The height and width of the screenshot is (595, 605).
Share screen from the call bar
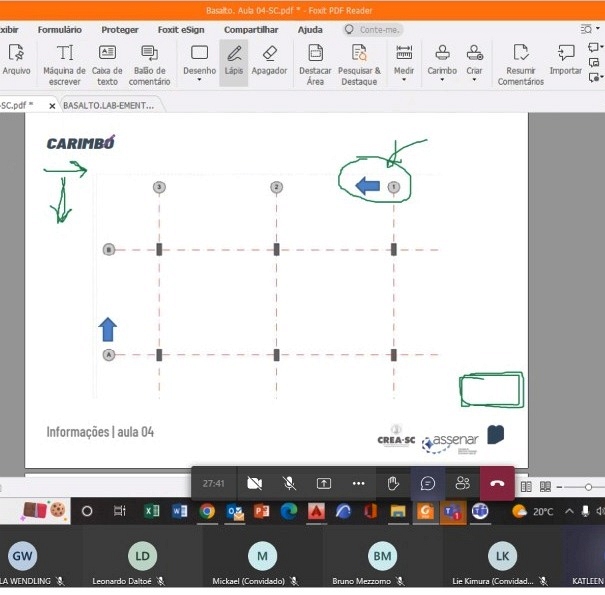pos(324,483)
